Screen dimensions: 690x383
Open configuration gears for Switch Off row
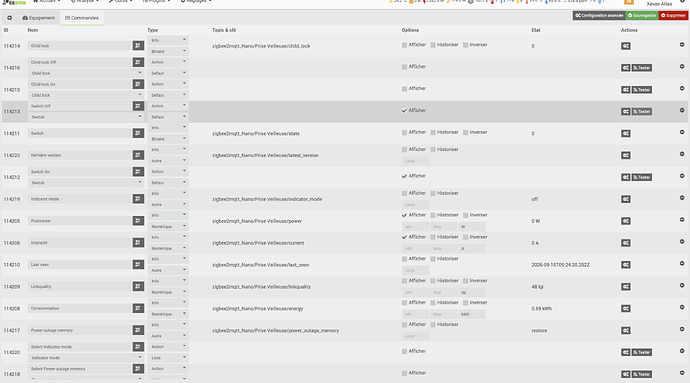coord(625,111)
